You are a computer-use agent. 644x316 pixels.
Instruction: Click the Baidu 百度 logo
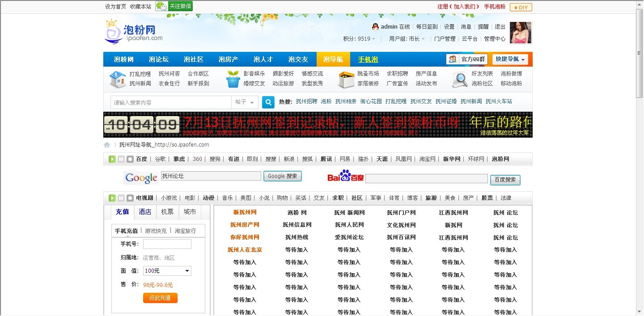click(345, 177)
